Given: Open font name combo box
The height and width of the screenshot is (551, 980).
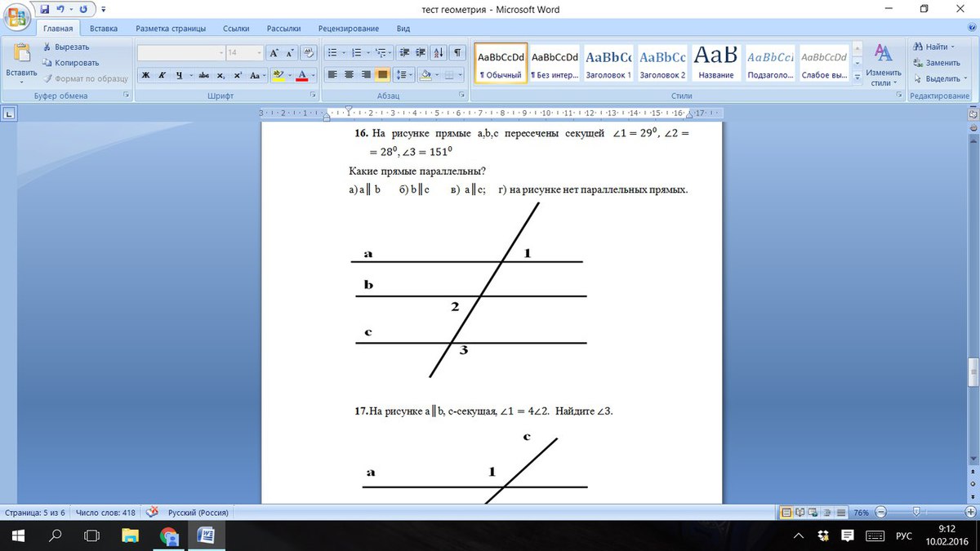Looking at the screenshot, I should 181,52.
